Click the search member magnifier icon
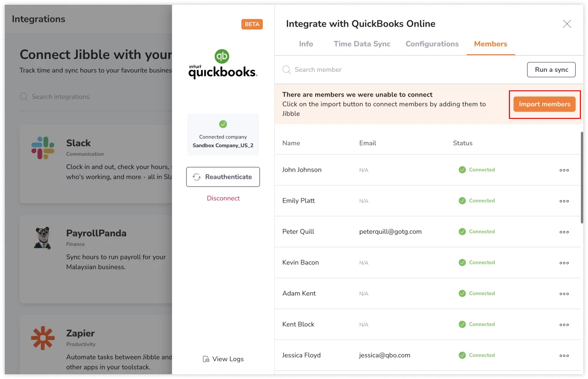Viewport: 588px width, 379px height. (287, 69)
